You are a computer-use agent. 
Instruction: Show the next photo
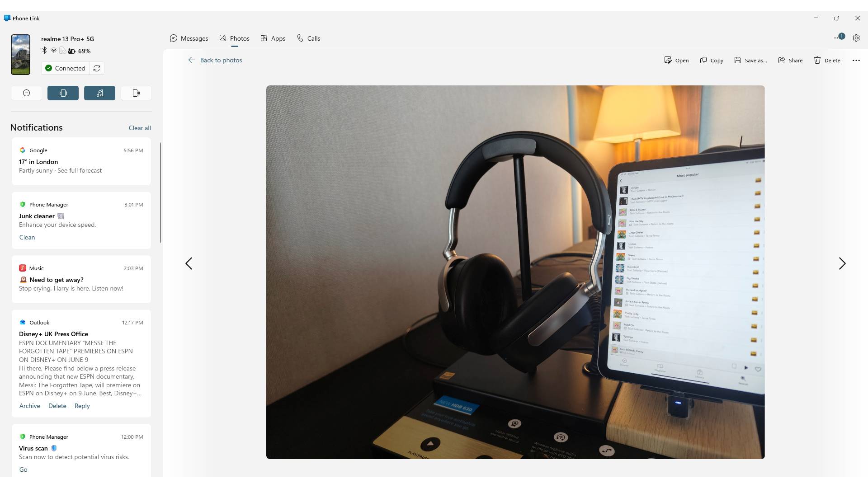tap(842, 263)
